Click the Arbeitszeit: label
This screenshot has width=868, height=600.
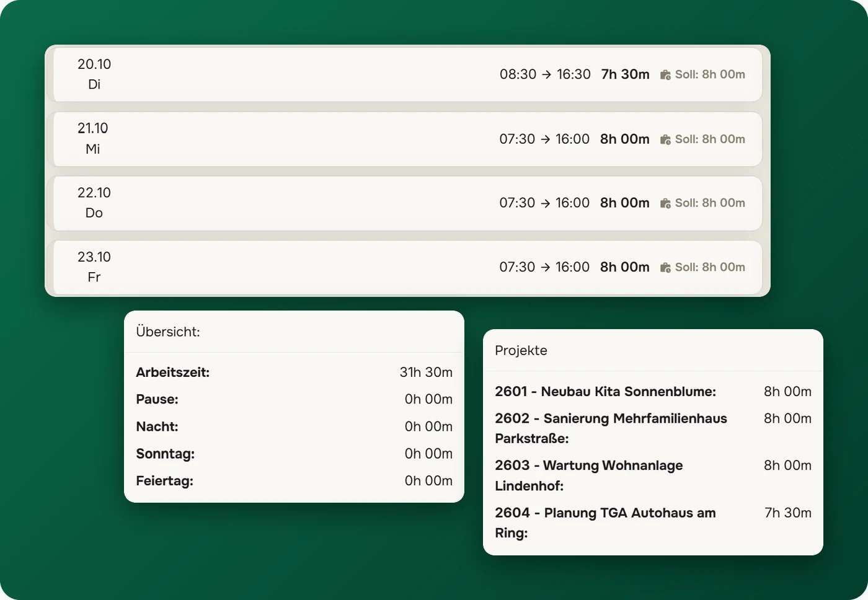point(173,373)
